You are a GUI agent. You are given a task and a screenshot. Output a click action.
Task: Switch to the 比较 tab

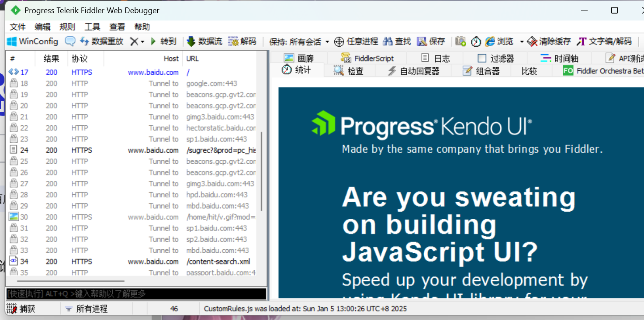pos(529,71)
